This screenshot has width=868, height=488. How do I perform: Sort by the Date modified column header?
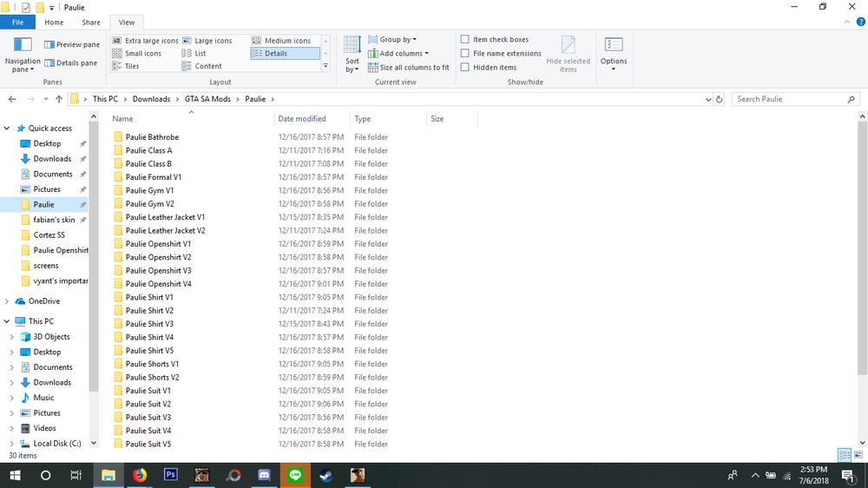(312, 119)
